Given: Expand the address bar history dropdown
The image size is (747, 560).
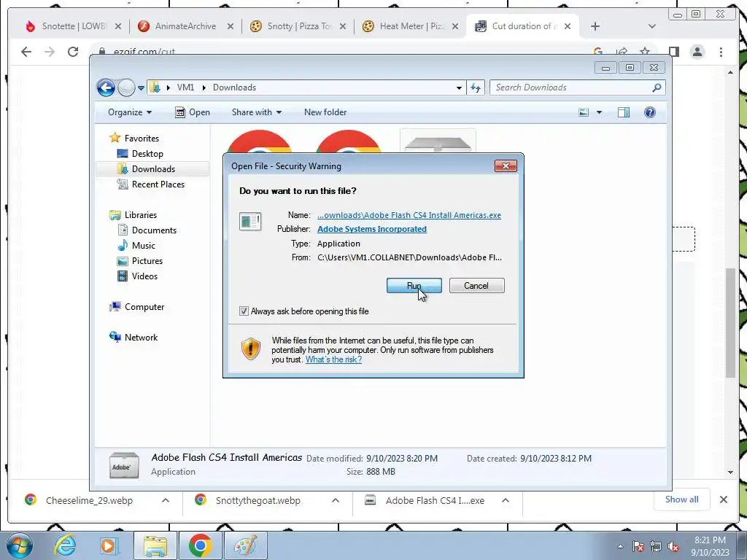Looking at the screenshot, I should point(459,87).
